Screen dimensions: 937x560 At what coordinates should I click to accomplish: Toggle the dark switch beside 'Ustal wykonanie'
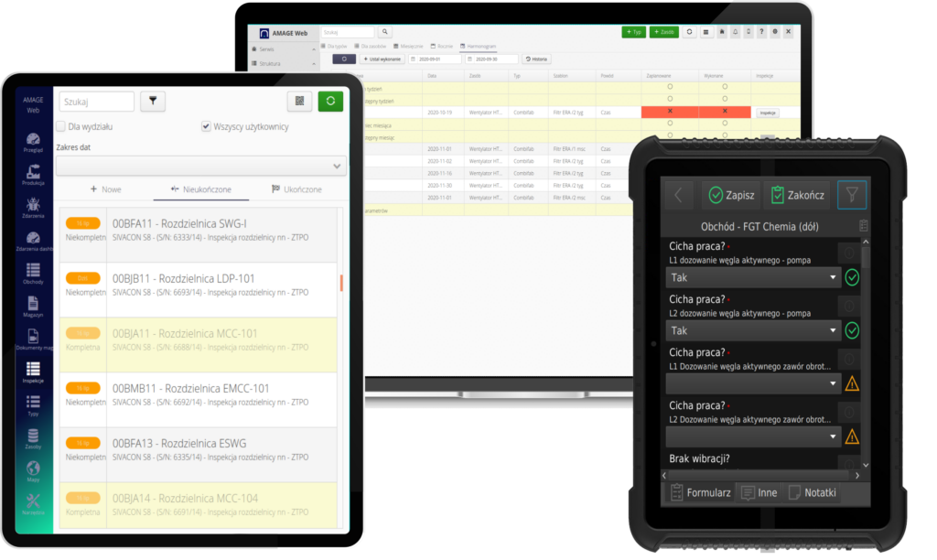click(344, 59)
